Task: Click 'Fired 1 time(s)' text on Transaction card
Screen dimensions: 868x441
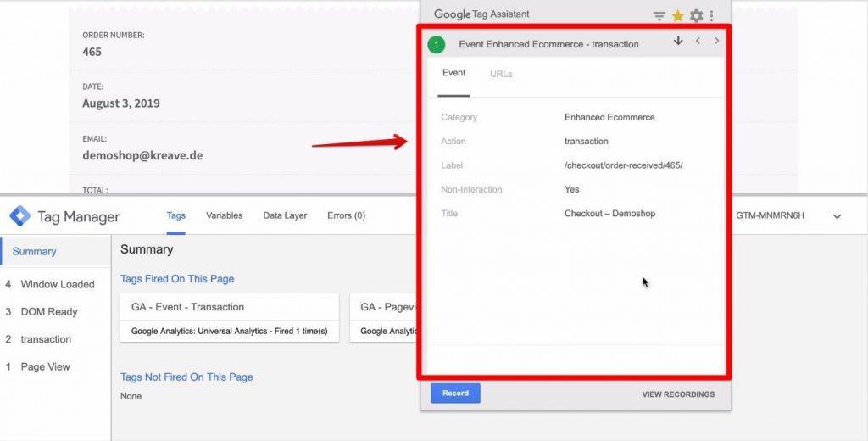Action: pyautogui.click(x=301, y=331)
